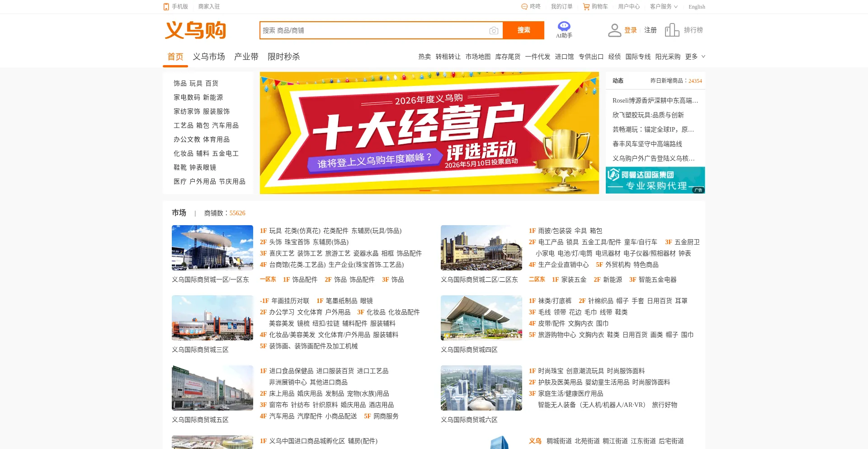Open 库存尾货 in the navigation
The height and width of the screenshot is (449, 868).
coord(508,57)
